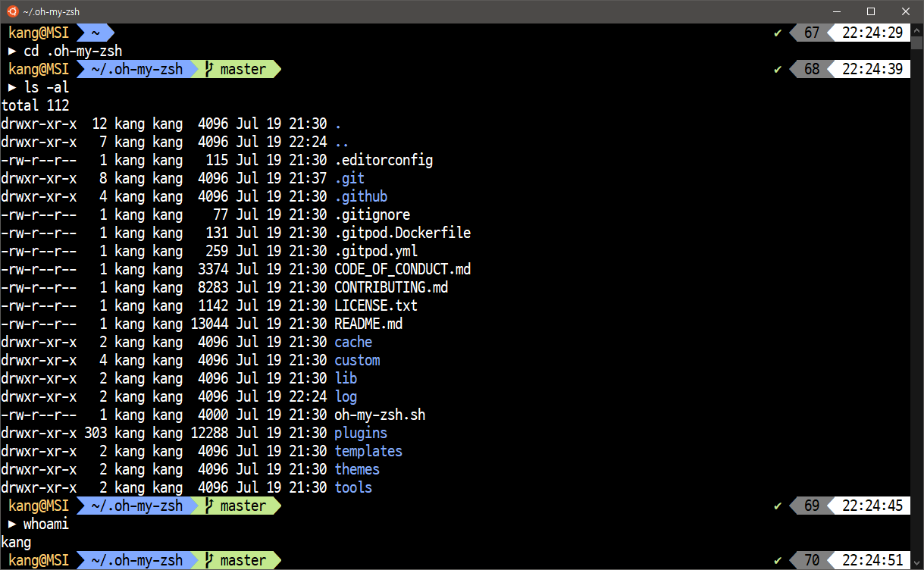Image resolution: width=924 pixels, height=570 pixels.
Task: Click the checkmark beside command 70
Action: [778, 559]
